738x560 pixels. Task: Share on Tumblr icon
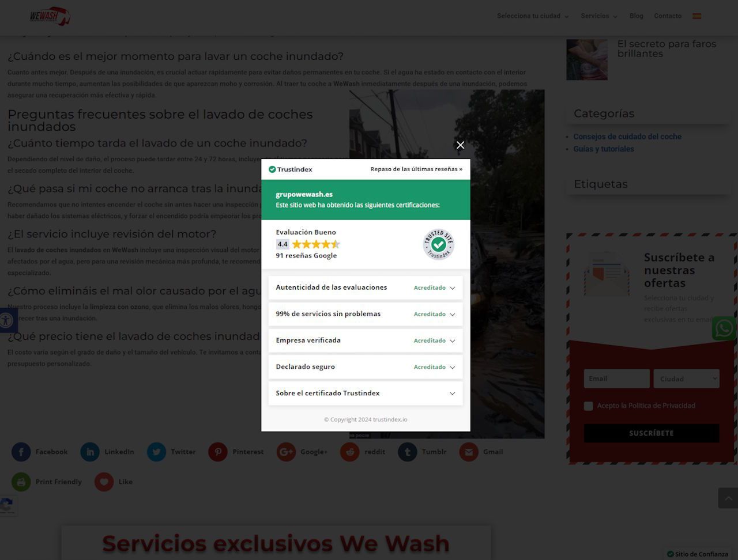(408, 452)
